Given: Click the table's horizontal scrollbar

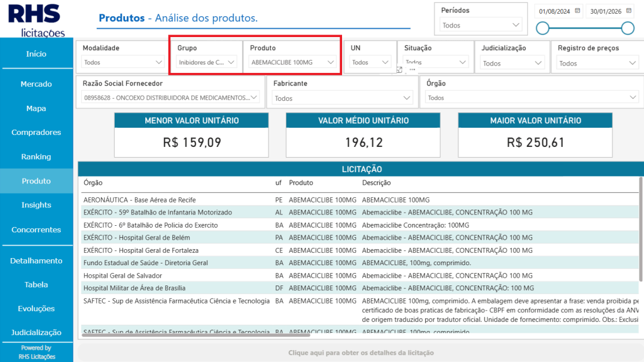Looking at the screenshot, I should [196, 335].
